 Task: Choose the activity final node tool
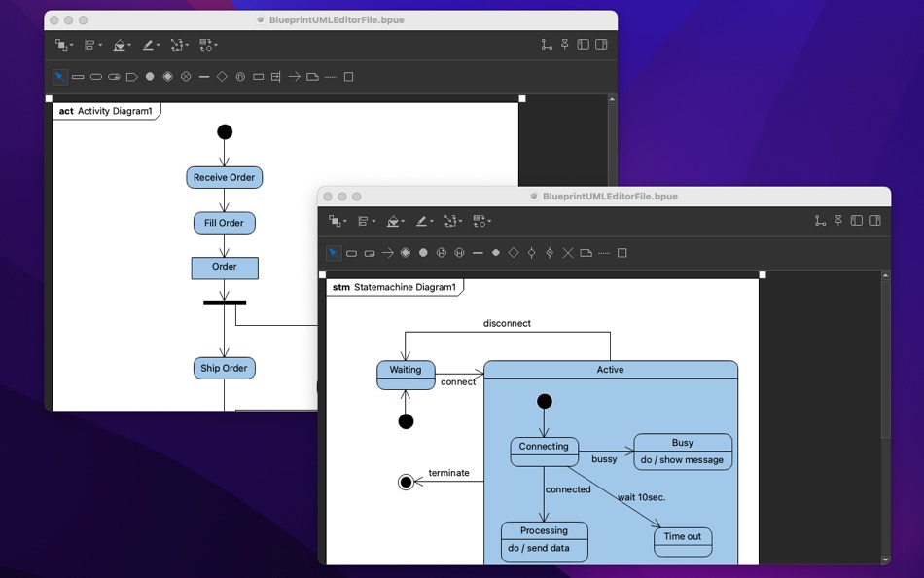(x=168, y=77)
